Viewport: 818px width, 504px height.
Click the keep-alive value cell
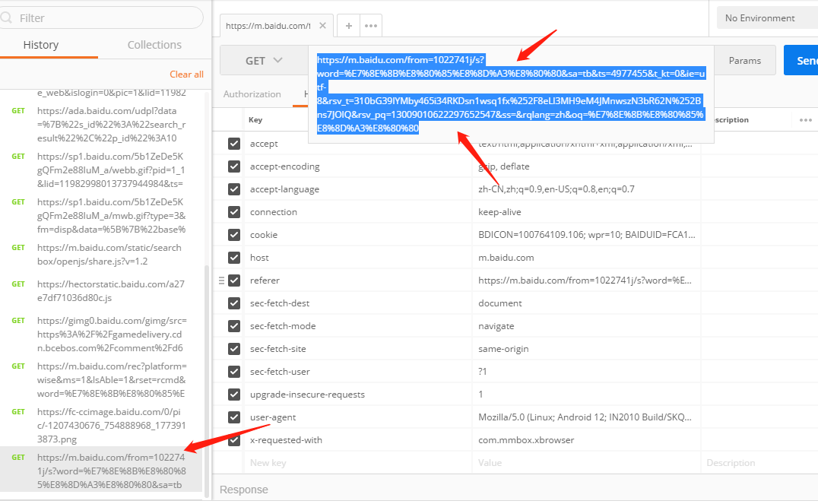click(586, 212)
